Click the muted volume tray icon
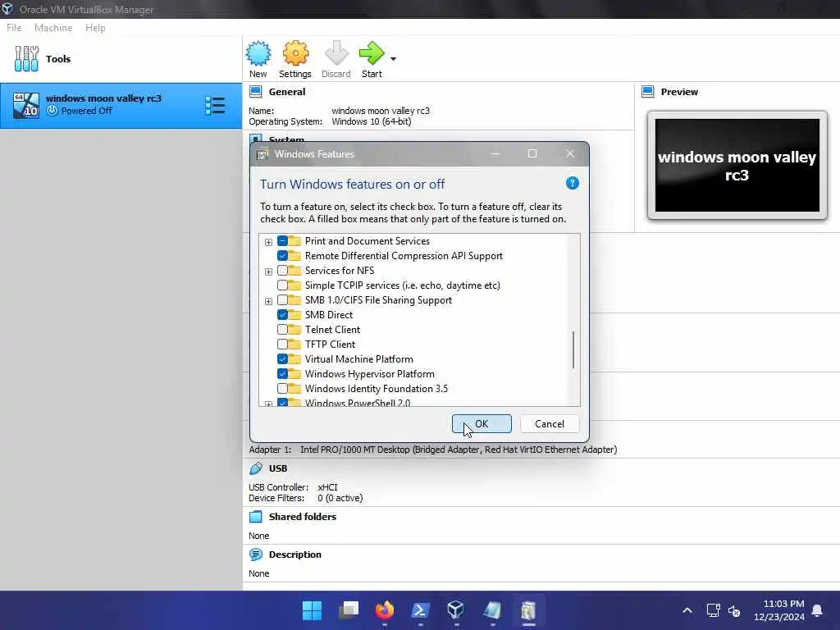840x630 pixels. point(734,610)
